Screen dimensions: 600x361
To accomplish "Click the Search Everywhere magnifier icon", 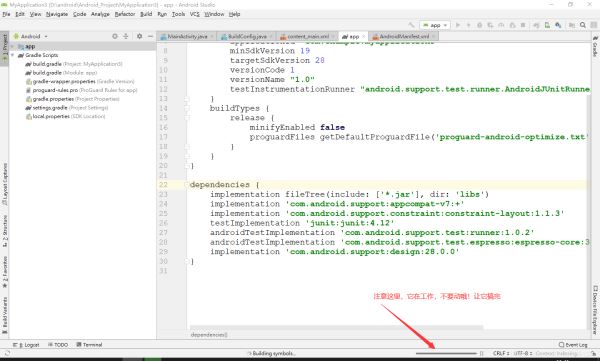I will point(583,25).
